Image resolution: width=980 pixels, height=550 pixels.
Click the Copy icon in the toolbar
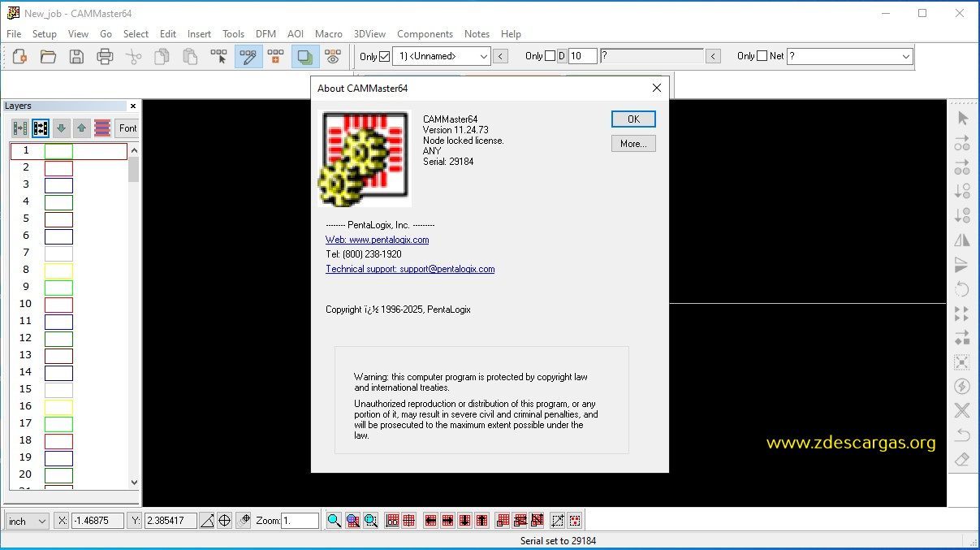(162, 56)
